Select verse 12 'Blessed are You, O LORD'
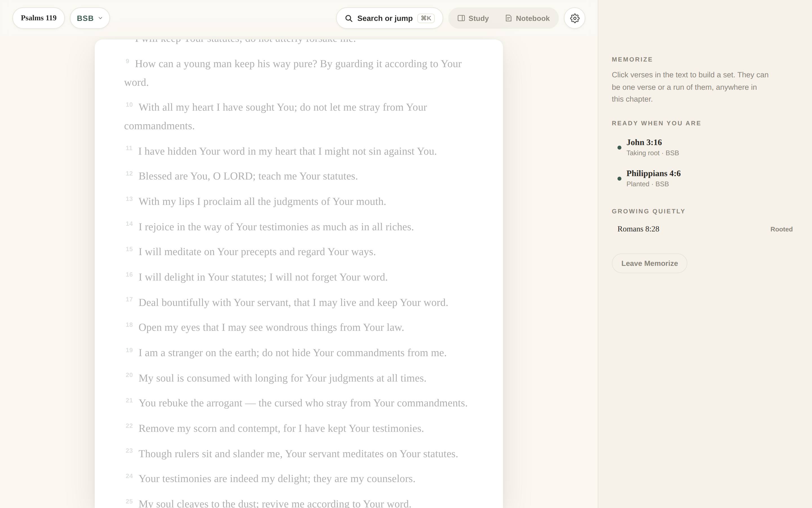This screenshot has width=812, height=508. [241, 176]
